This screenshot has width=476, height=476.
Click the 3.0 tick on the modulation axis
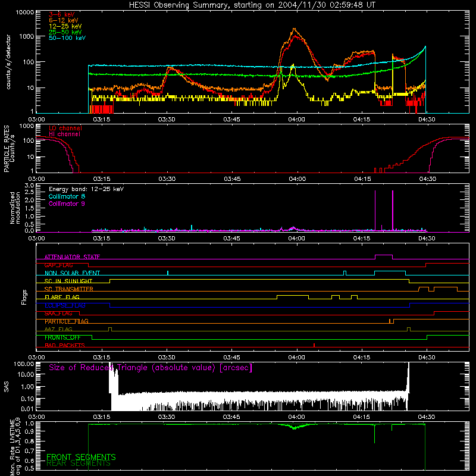point(29,186)
